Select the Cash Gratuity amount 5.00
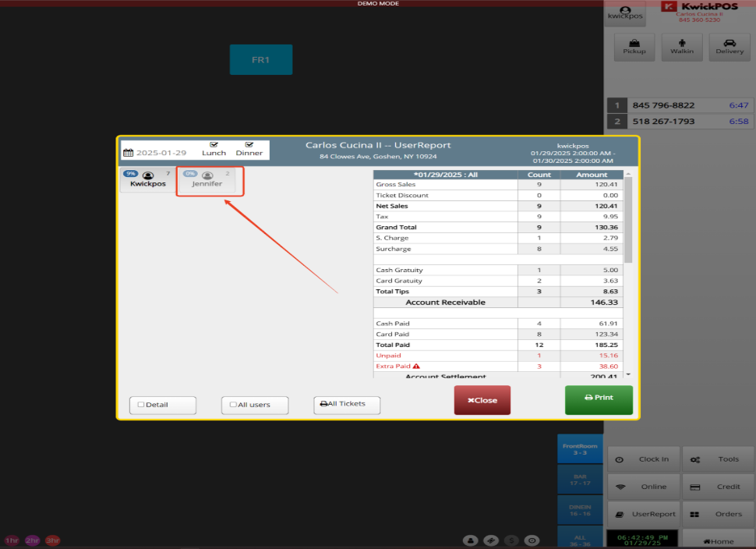Image resolution: width=756 pixels, height=549 pixels. (x=610, y=270)
